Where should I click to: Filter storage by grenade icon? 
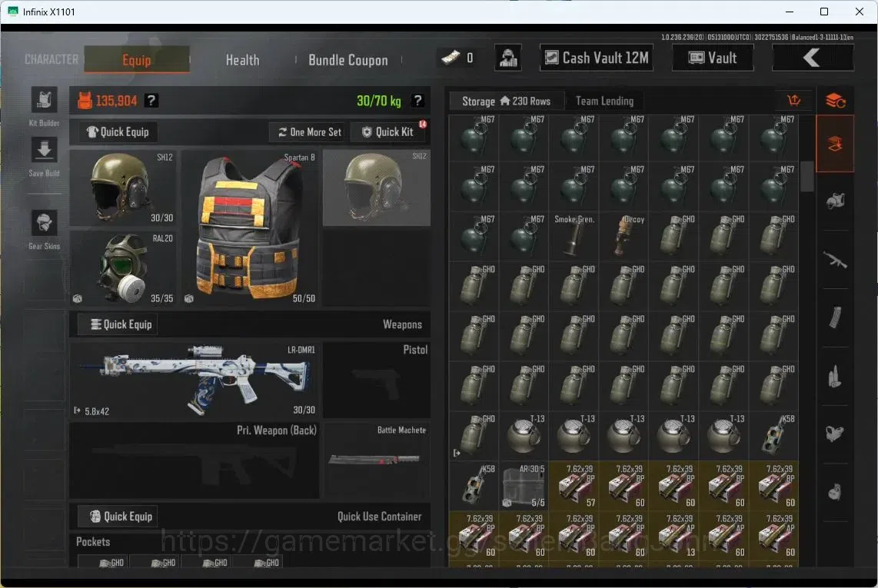coord(835,492)
